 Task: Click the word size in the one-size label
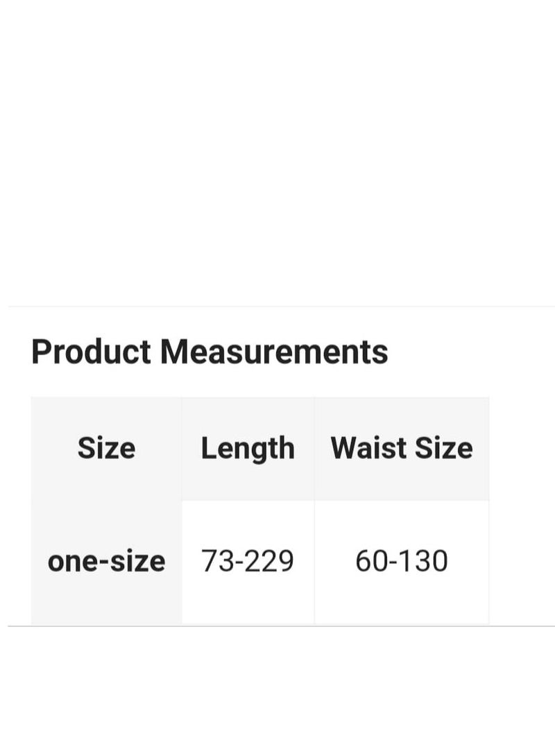click(135, 560)
